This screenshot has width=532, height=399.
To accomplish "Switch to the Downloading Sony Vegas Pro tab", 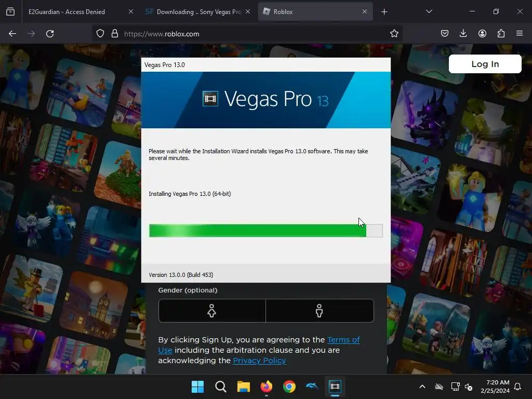I will coord(193,12).
